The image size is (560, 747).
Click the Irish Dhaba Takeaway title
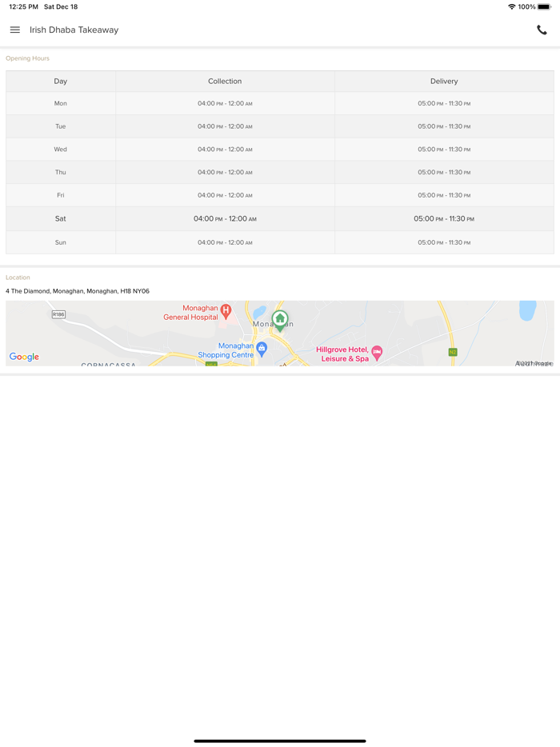[x=74, y=30]
